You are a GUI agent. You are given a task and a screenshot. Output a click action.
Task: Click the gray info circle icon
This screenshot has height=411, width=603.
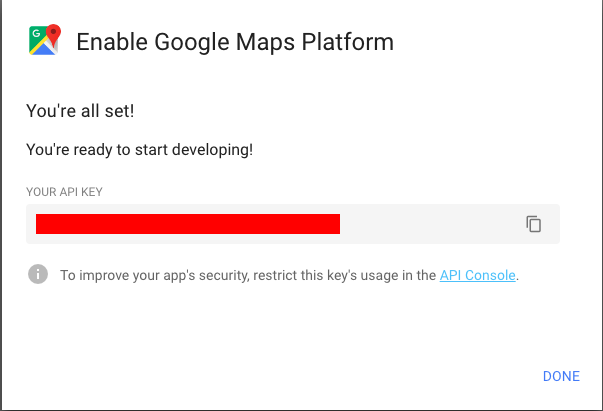point(38,274)
